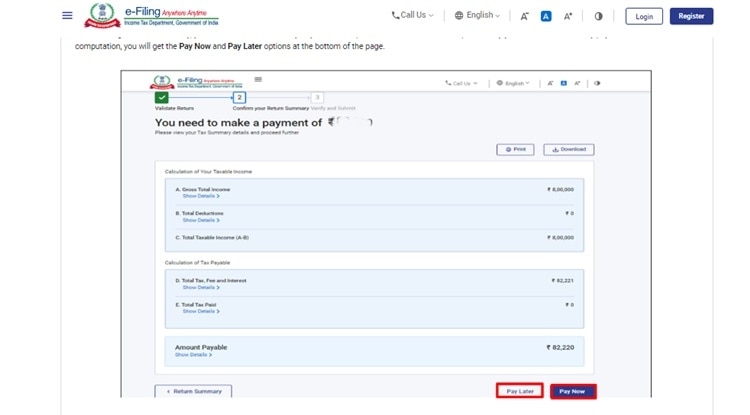Expand Show Details under Total Deductions
Image resolution: width=750 pixels, height=415 pixels.
point(201,219)
